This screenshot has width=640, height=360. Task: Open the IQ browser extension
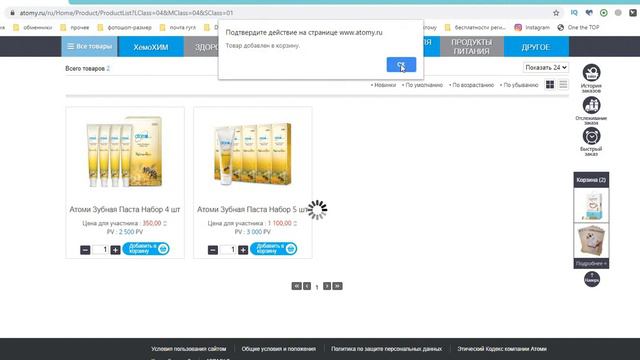click(x=574, y=13)
